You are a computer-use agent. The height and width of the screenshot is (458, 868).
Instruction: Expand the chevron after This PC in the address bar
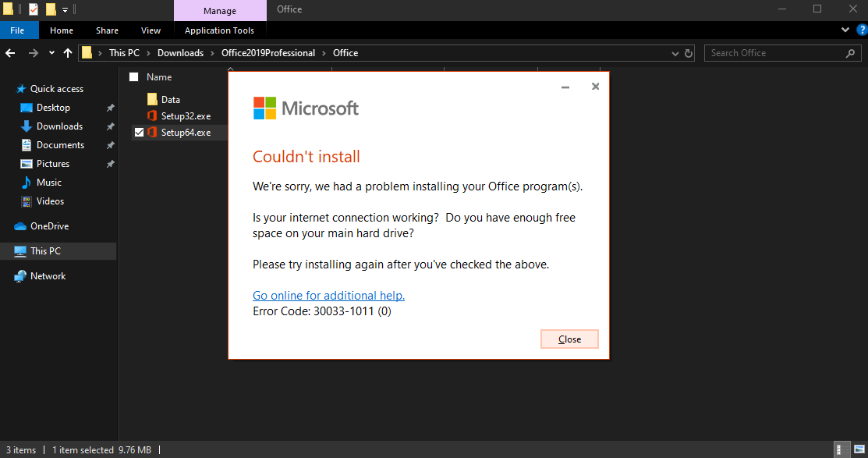148,53
